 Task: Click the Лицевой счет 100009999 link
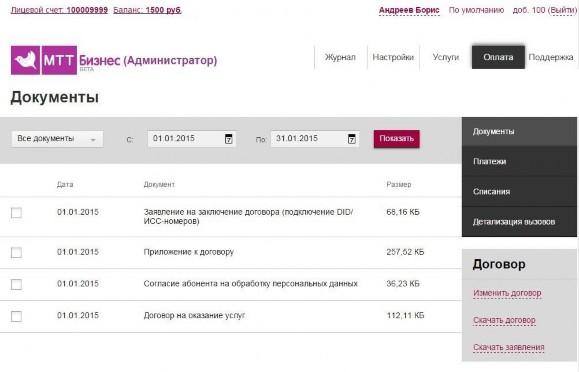tap(59, 10)
